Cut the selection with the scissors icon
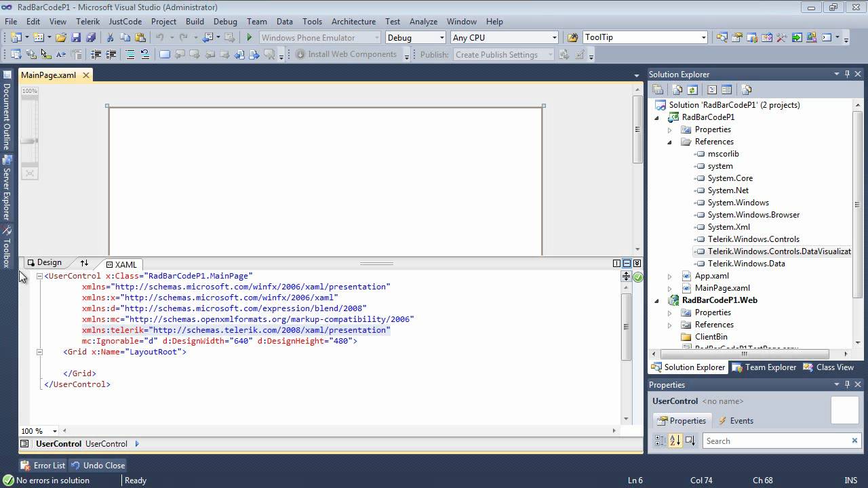Screen dimensions: 868x488 [x=110, y=37]
